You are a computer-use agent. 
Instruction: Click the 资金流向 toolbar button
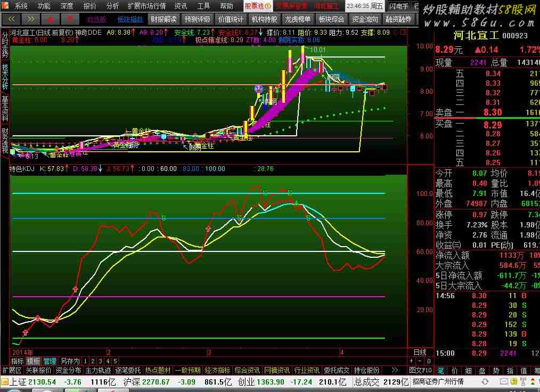point(365,19)
